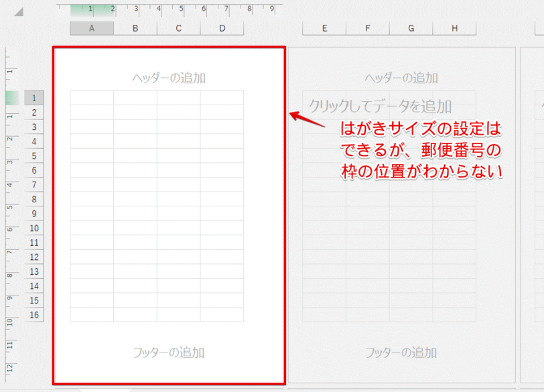The image size is (544, 392).
Task: Select row 8 header
Action: point(33,200)
